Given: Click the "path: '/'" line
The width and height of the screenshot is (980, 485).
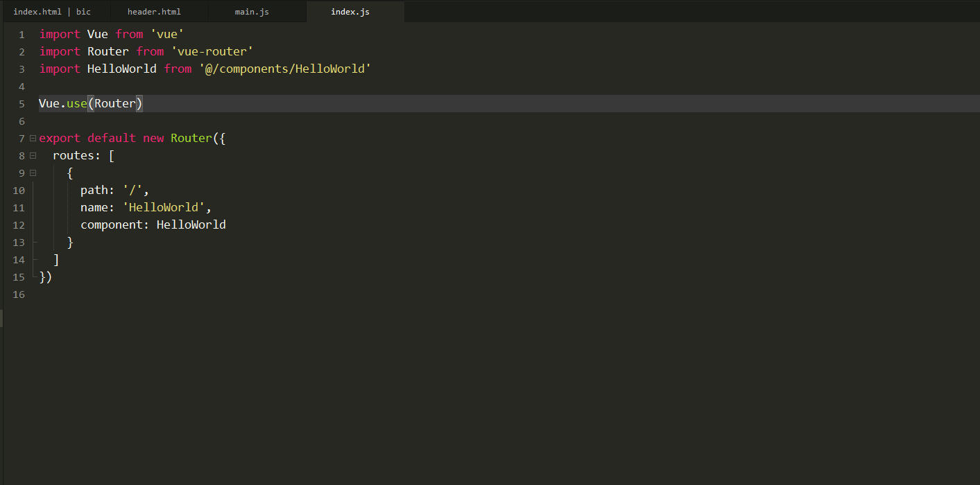Looking at the screenshot, I should 115,190.
